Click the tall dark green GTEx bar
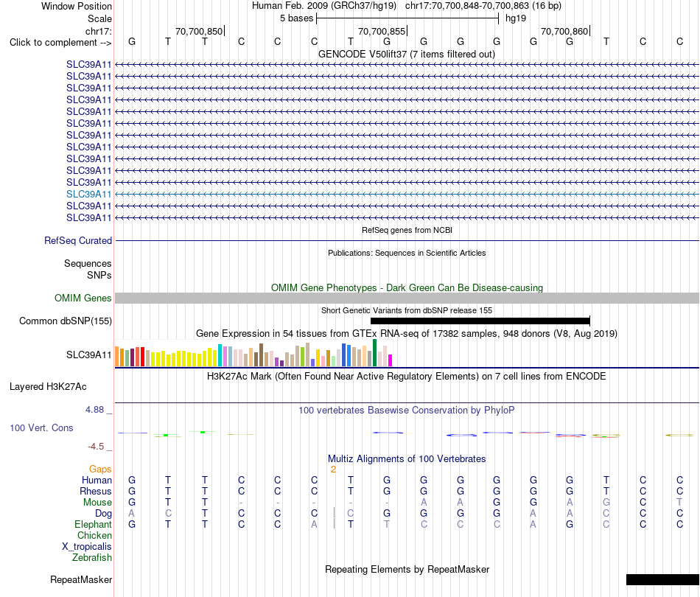Image resolution: width=700 pixels, height=597 pixels. [x=374, y=353]
